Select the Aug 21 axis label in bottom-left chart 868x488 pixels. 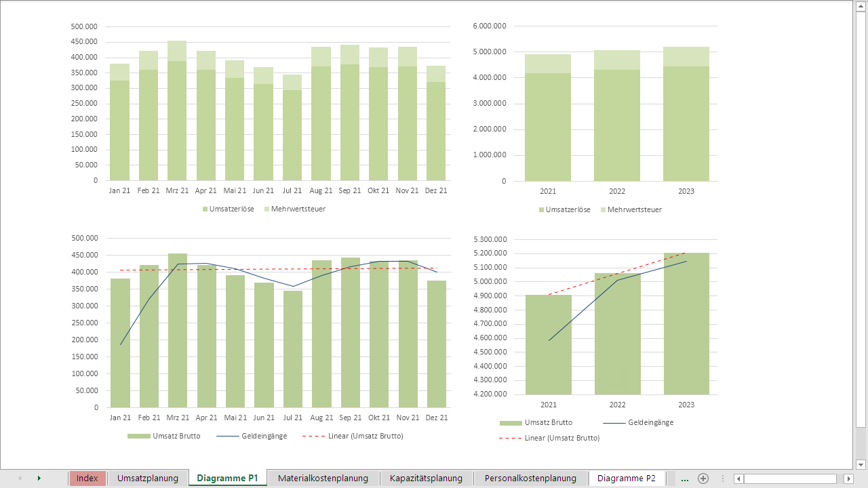coord(321,418)
